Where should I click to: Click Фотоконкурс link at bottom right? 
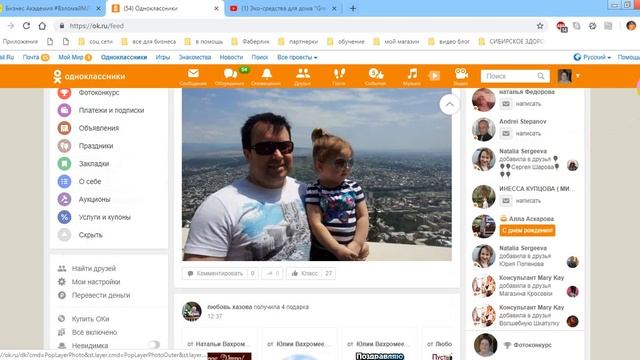pos(532,345)
